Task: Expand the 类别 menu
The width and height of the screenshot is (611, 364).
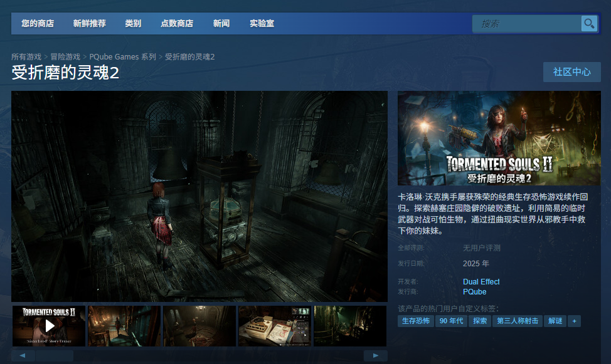Action: 133,23
